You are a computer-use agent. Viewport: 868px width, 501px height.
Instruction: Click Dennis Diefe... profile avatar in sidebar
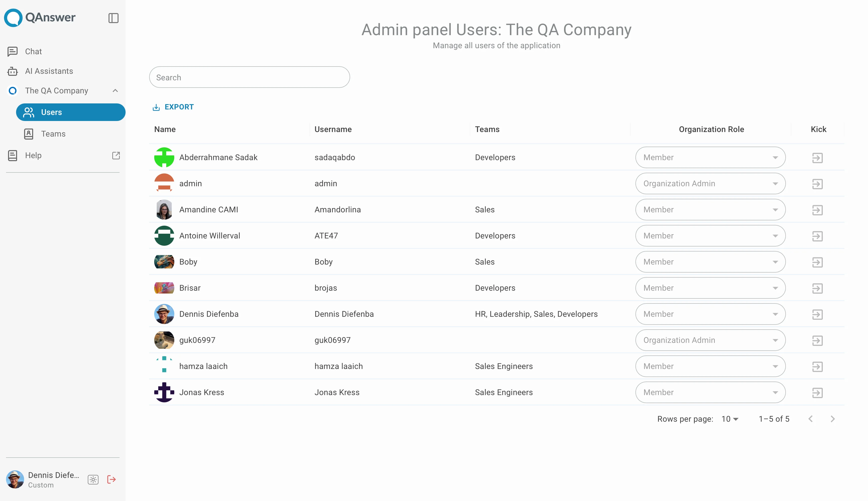coord(15,479)
